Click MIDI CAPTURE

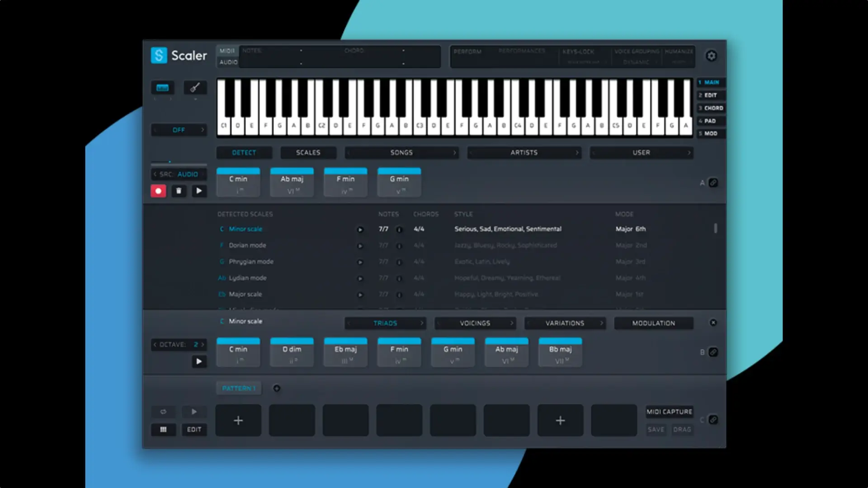click(670, 412)
